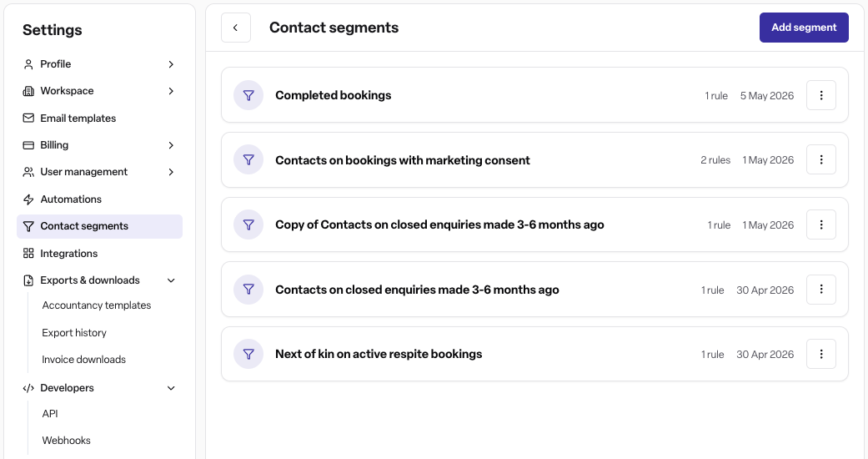Click '1 rule' on Completed bookings row

point(716,96)
